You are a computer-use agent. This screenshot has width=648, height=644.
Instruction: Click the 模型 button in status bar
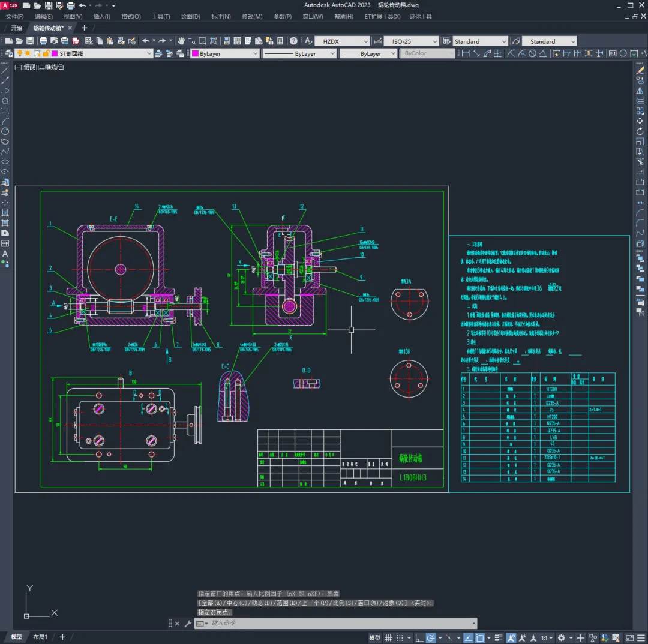pos(374,637)
